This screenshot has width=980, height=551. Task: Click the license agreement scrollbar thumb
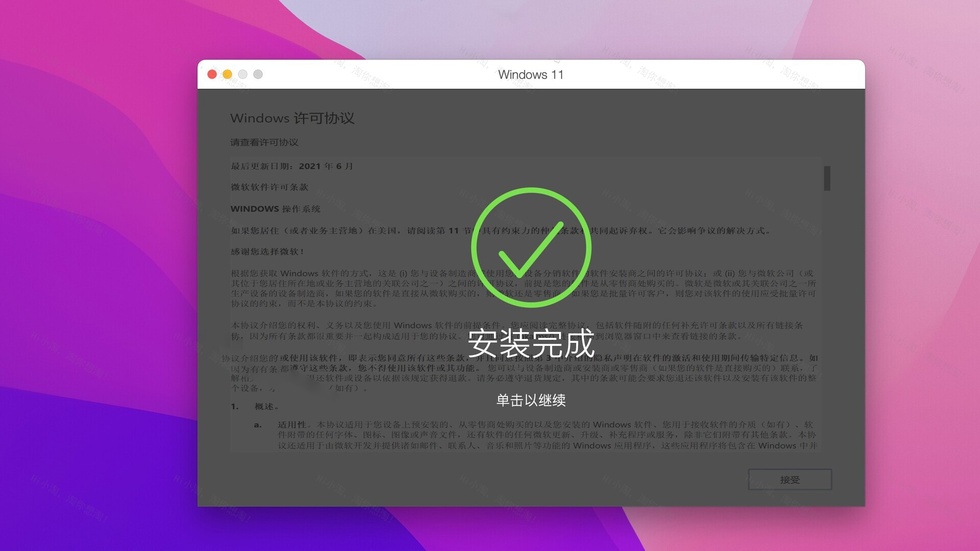827,178
